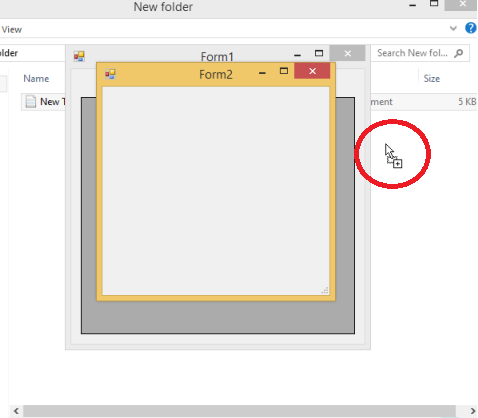Open Explorer help question mark icon
Screen dimensions: 478x418
tap(471, 28)
